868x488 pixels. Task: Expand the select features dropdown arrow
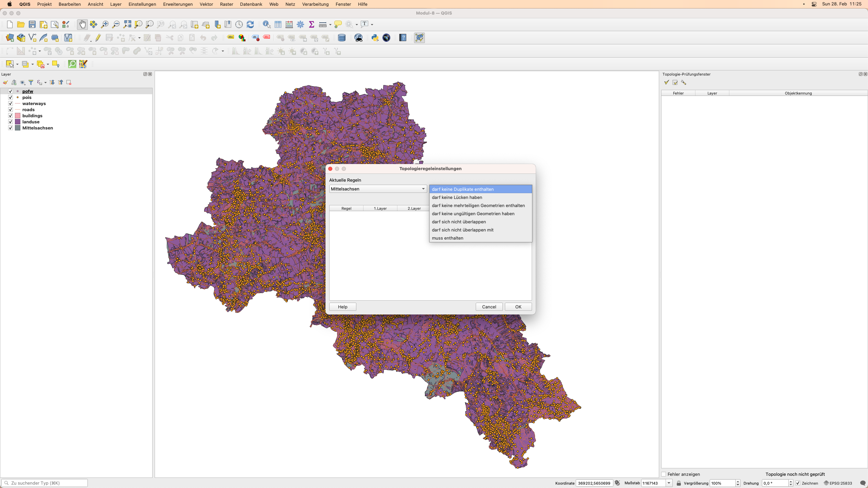(x=17, y=64)
